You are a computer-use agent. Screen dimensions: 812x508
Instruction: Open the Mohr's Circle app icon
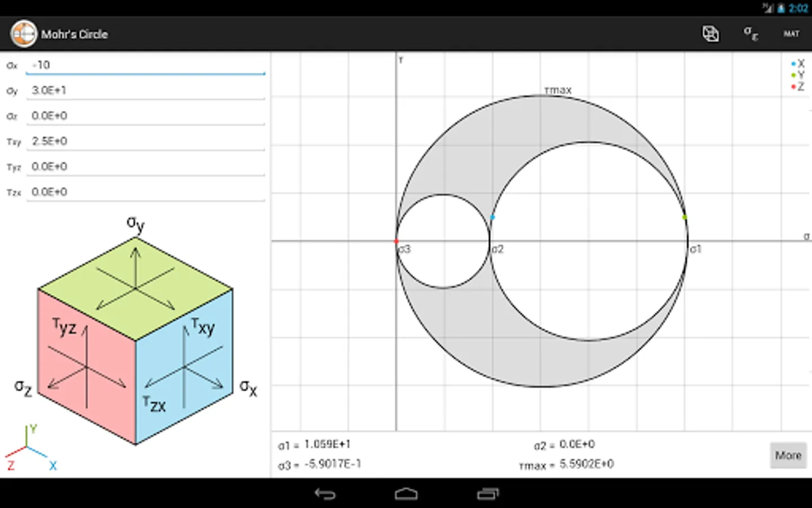tap(24, 34)
